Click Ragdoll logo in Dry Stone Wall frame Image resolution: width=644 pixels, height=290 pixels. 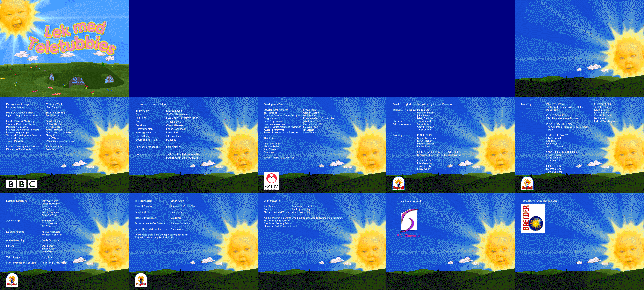pos(527,184)
